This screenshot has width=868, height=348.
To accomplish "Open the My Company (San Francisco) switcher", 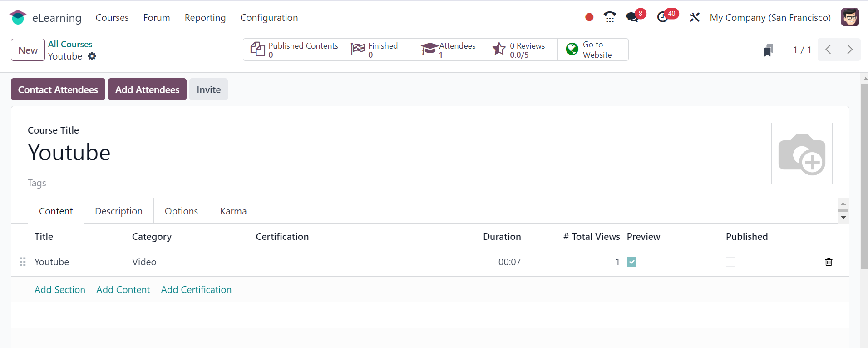I will pyautogui.click(x=770, y=18).
